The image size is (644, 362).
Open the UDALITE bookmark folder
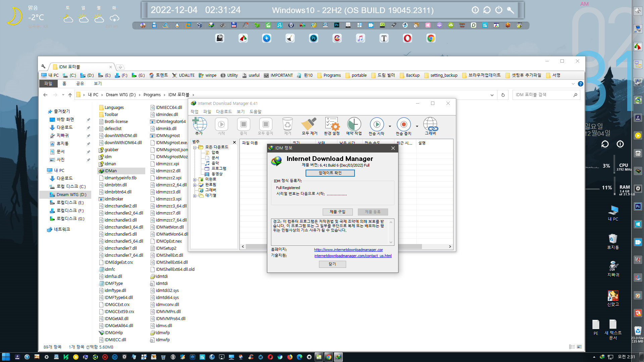(183, 75)
